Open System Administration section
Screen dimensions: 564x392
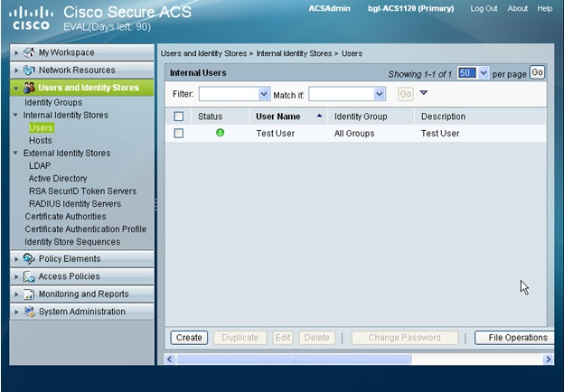pos(82,312)
